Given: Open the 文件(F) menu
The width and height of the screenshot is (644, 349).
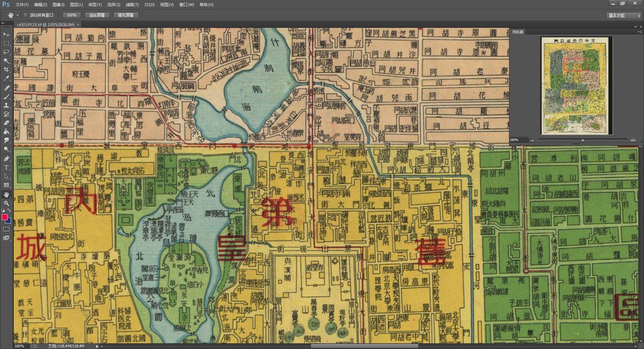Looking at the screenshot, I should (x=23, y=4).
